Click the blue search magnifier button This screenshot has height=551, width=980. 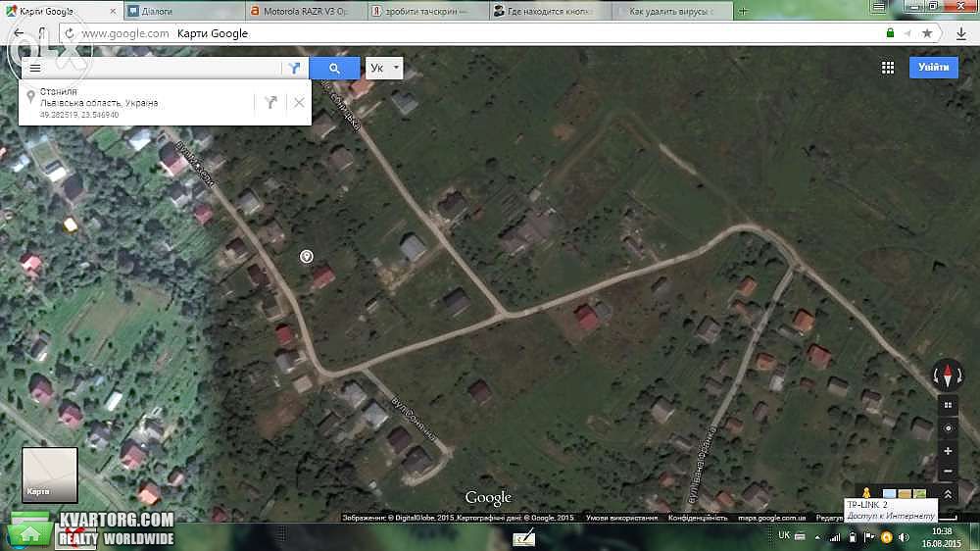tap(334, 69)
